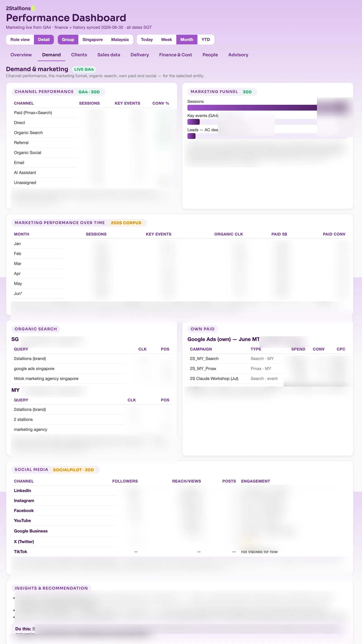Click the google ads singapore query
This screenshot has width=362, height=644.
pos(92,369)
